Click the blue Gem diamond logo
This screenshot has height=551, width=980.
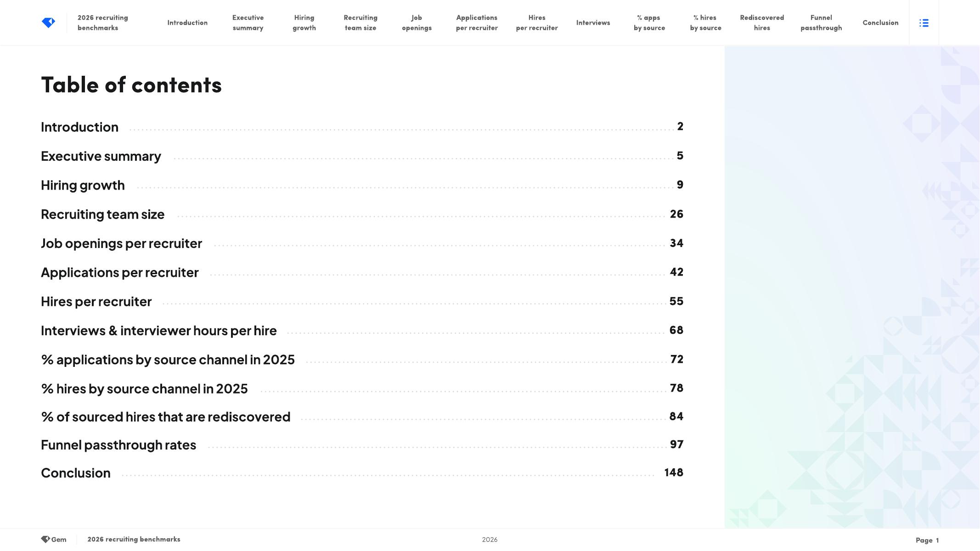[48, 22]
